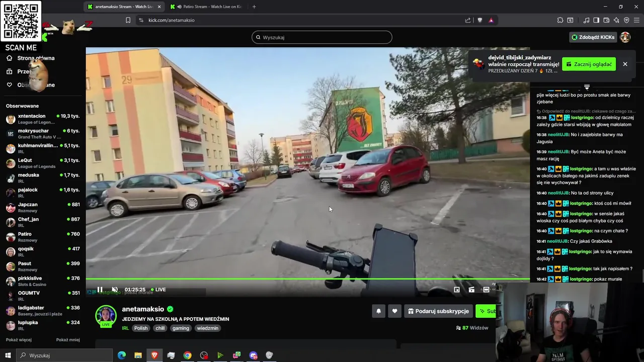Viewport: 644px width, 362px height.
Task: Open user profile avatar menu
Action: [625, 37]
